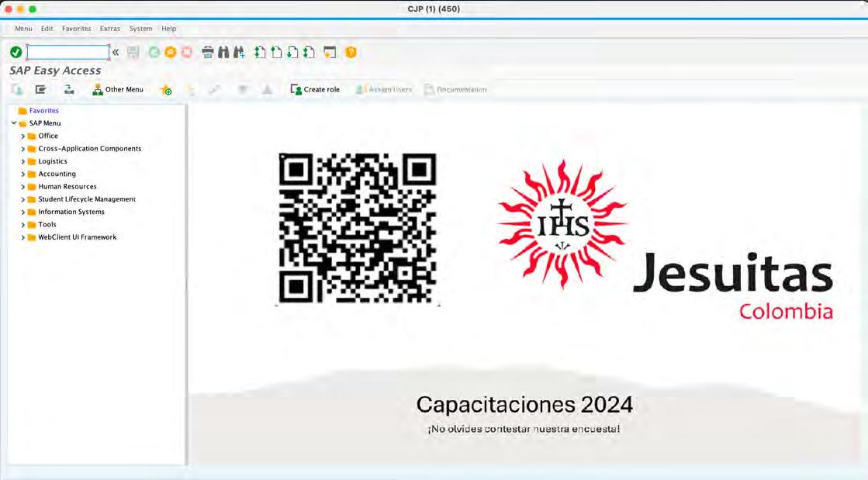The image size is (868, 480).
Task: Click the Other Menu button
Action: [118, 90]
